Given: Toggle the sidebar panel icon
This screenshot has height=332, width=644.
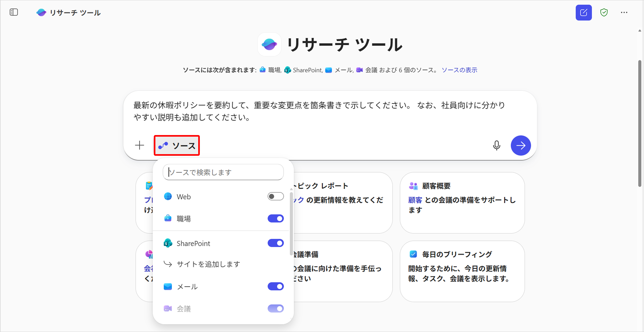Looking at the screenshot, I should point(14,12).
